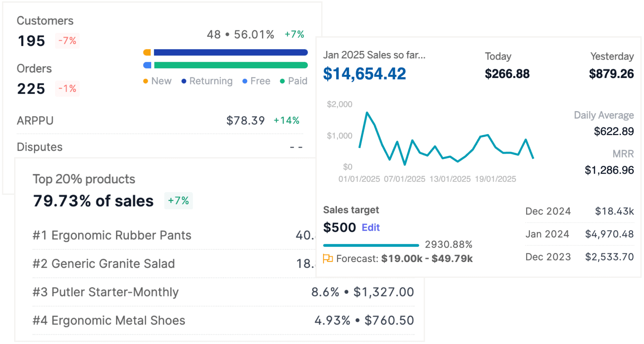Screen dimensions: 644x344
Task: Open the #4 Ergonomic Metal Shoes row
Action: (223, 320)
